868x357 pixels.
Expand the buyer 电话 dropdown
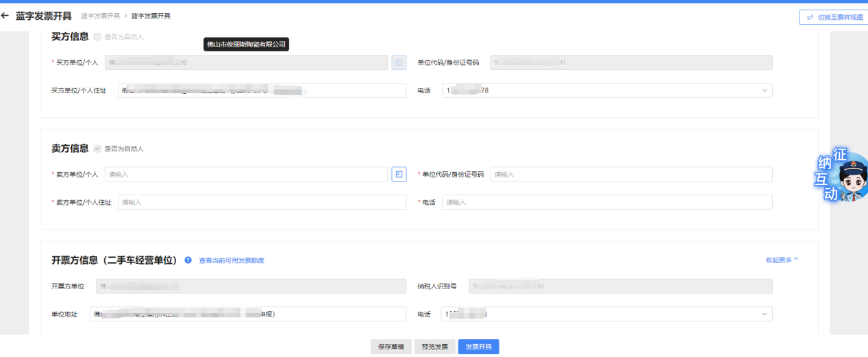(x=764, y=90)
